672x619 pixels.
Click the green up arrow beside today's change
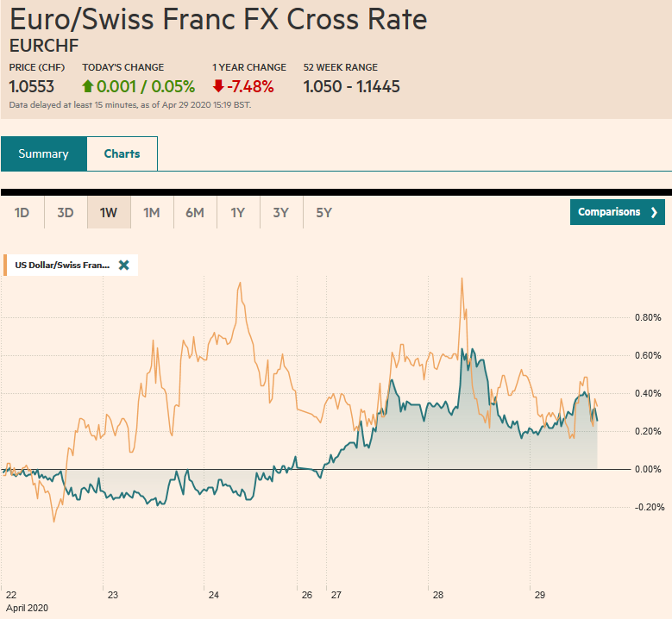(x=87, y=86)
